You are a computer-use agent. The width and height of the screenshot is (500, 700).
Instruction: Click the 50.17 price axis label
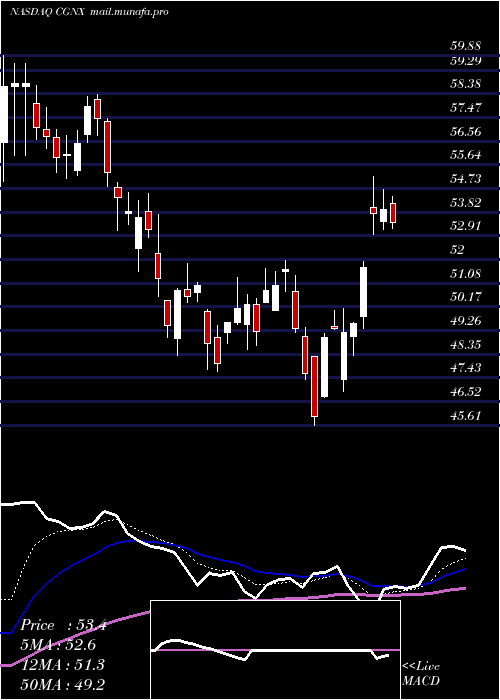coord(465,297)
